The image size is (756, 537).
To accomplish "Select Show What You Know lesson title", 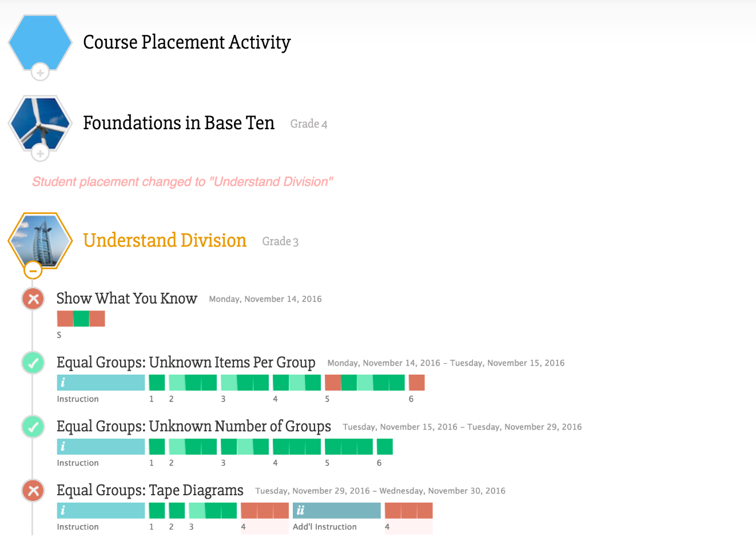I will (x=127, y=299).
